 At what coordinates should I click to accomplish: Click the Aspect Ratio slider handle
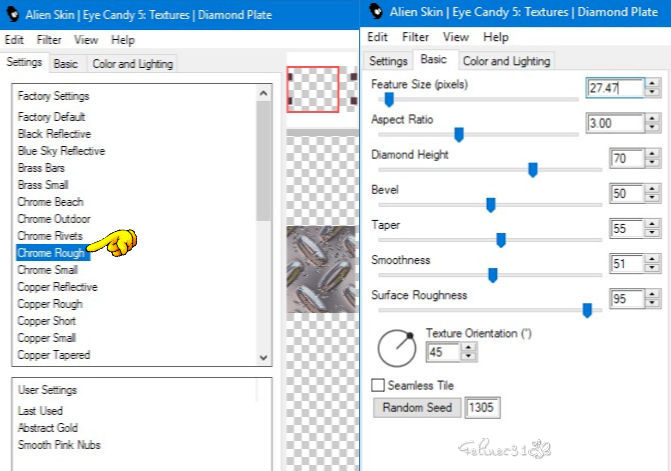459,135
